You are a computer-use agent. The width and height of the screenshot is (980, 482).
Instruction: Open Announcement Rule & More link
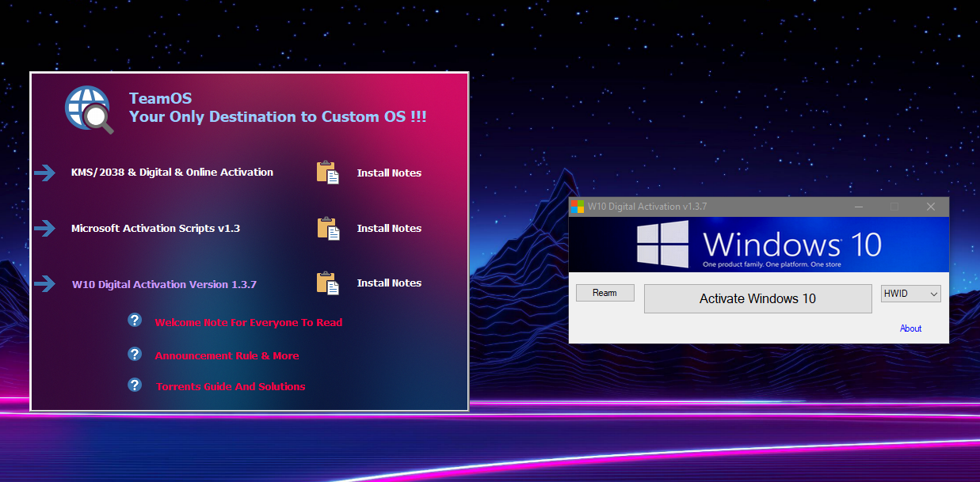pyautogui.click(x=227, y=355)
